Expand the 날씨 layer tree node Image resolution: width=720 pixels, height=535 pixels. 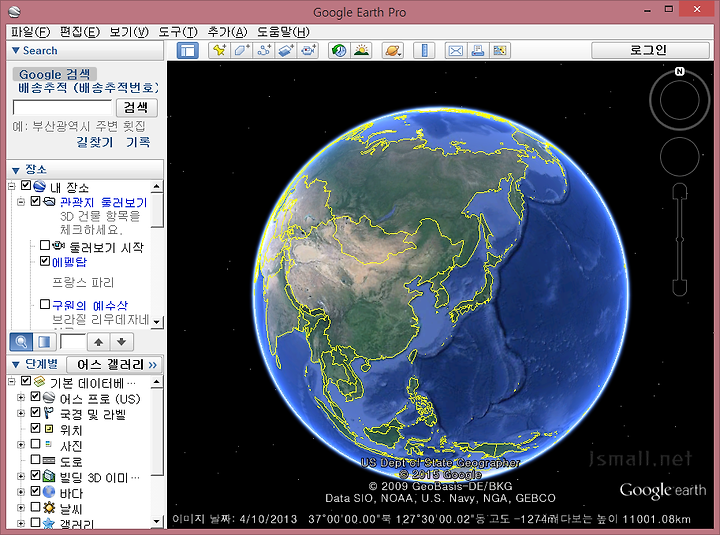point(21,508)
